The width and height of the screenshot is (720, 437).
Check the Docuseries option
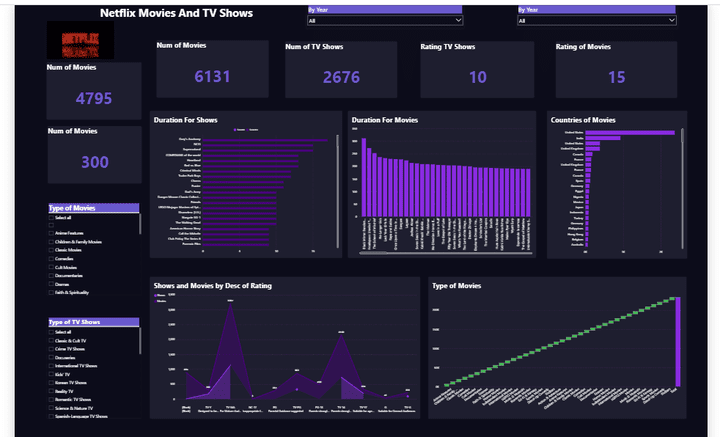click(51, 358)
